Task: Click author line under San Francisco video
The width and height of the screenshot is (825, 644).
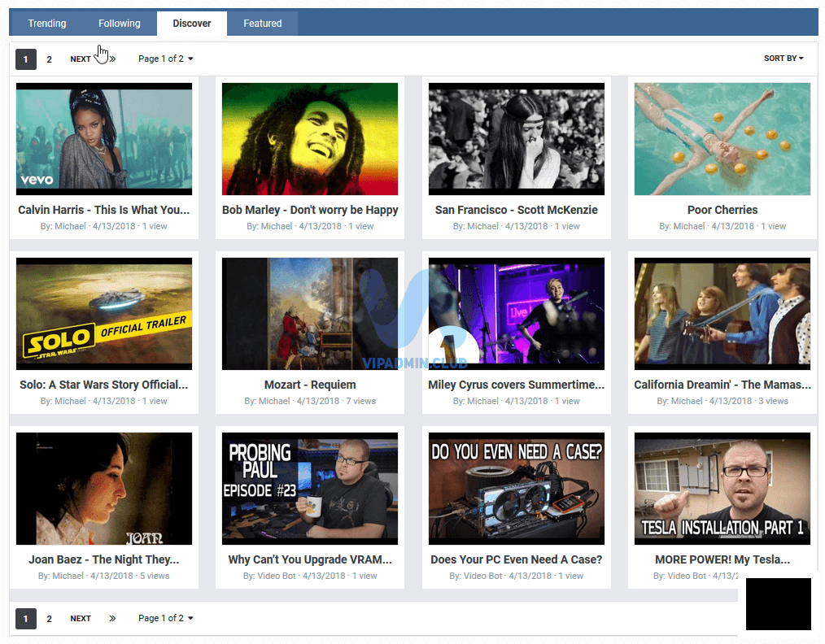Action: (516, 226)
